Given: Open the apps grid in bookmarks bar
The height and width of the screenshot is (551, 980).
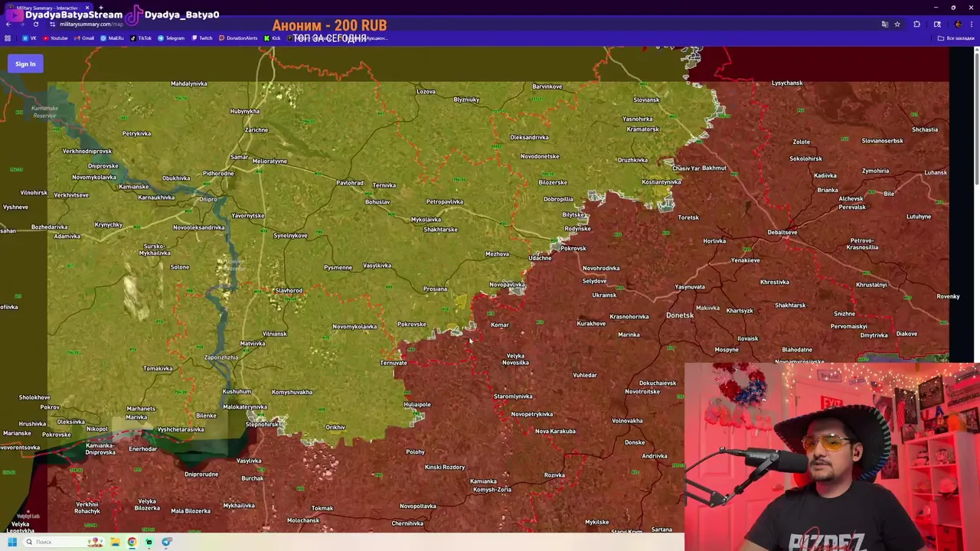Looking at the screenshot, I should pos(8,38).
